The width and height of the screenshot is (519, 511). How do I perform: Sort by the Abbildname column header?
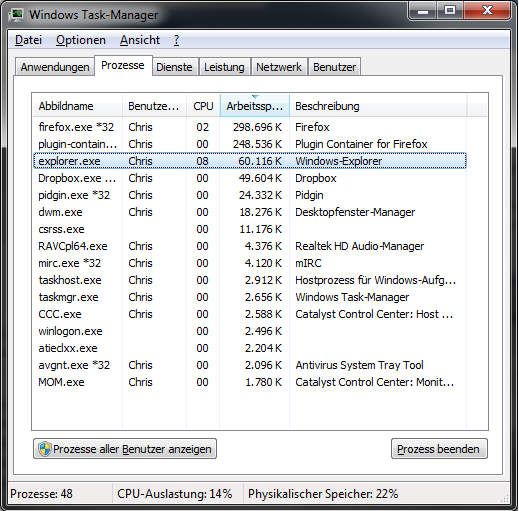tap(78, 106)
